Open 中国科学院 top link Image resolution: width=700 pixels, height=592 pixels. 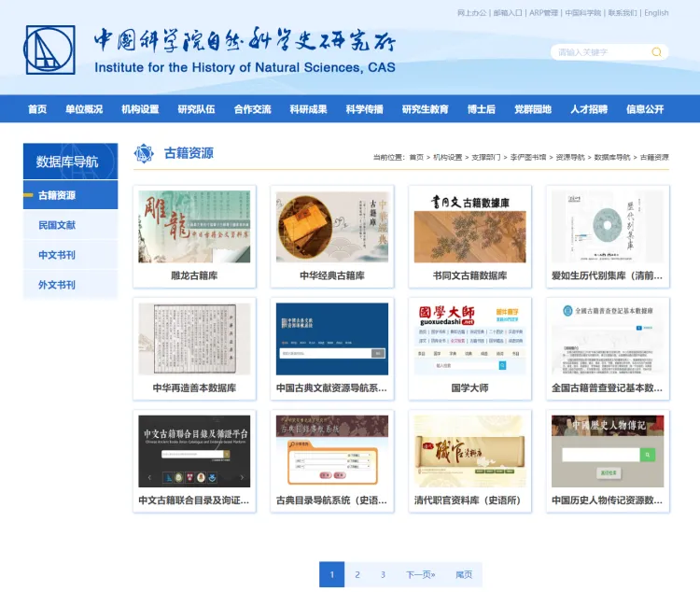583,13
